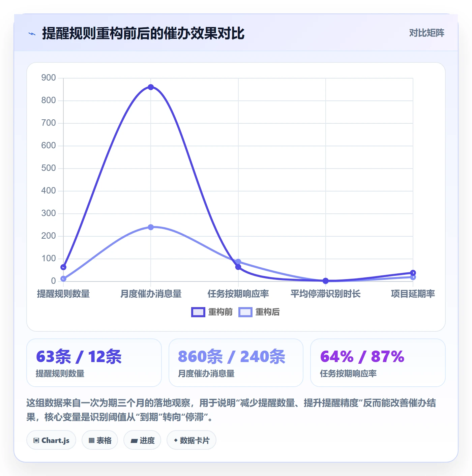Click the 重构后 data point at 240
Screen dimensions: 472x476
[151, 227]
